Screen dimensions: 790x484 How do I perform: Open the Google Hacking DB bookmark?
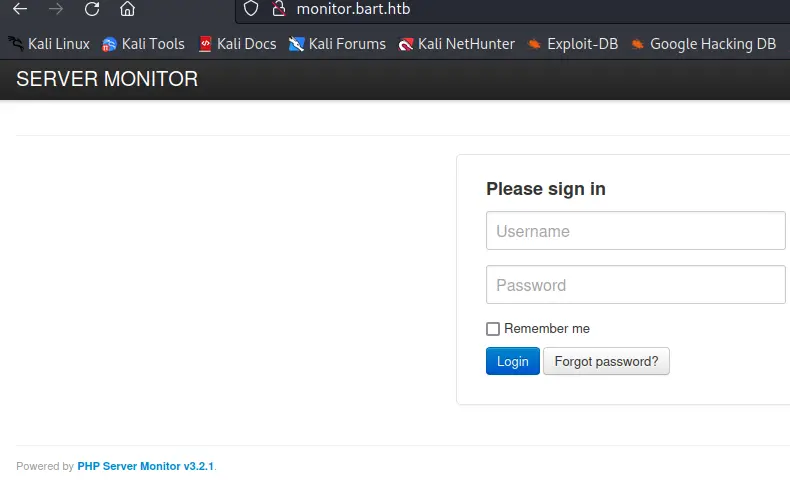tap(703, 44)
